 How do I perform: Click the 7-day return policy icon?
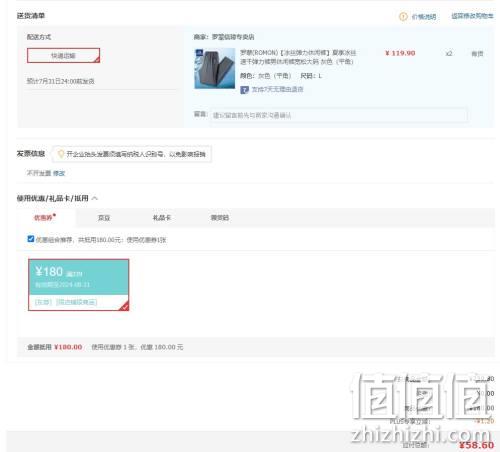(244, 90)
